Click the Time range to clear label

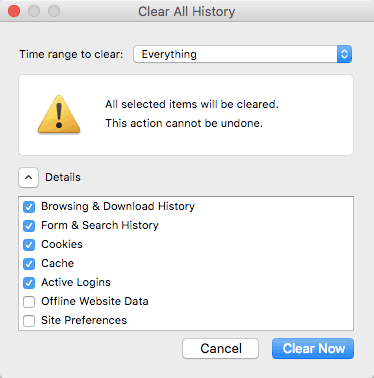pos(71,54)
